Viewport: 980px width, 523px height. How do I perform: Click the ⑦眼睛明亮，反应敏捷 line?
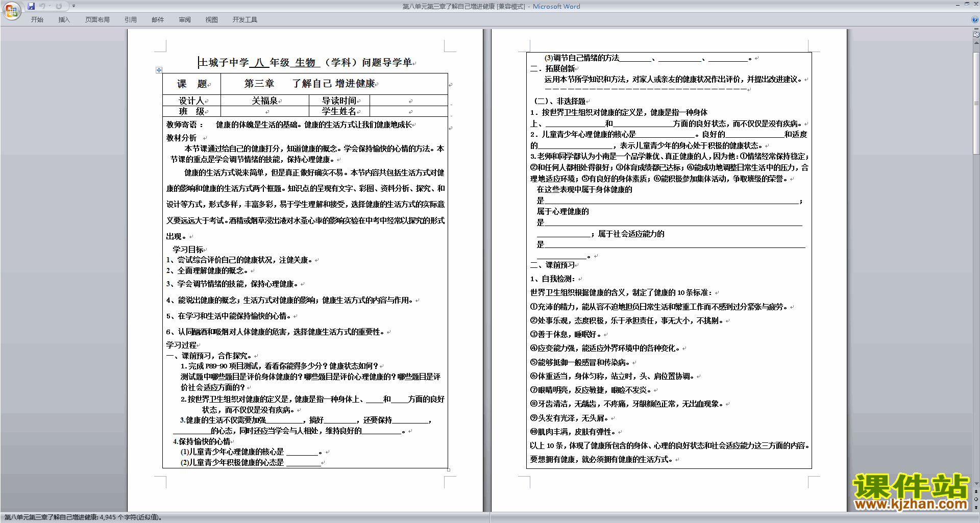pyautogui.click(x=591, y=390)
